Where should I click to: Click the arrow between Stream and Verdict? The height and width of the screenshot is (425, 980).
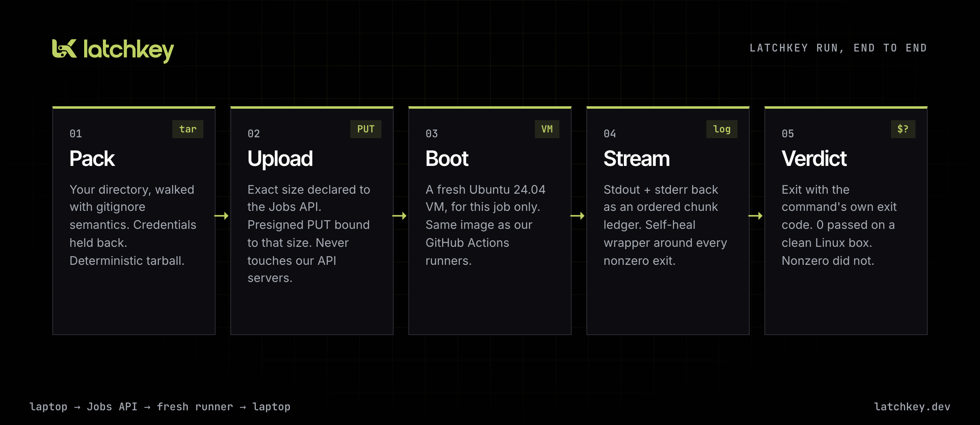755,216
